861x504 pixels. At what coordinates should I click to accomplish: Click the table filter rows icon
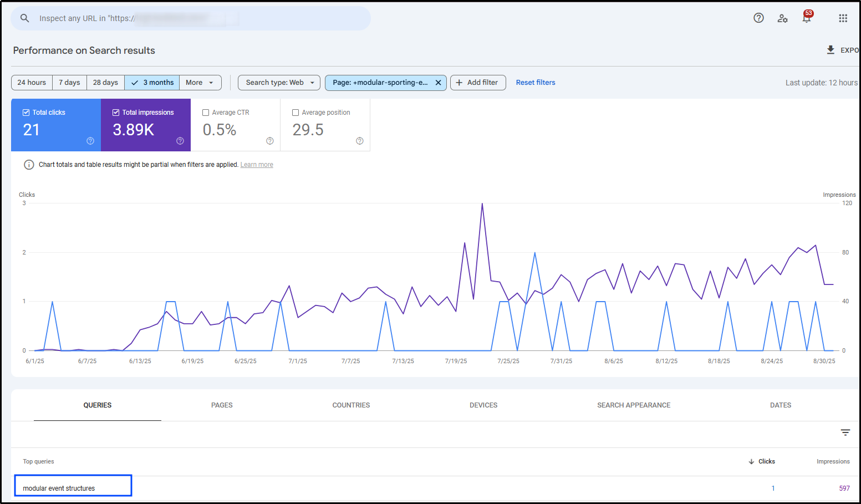pos(845,432)
